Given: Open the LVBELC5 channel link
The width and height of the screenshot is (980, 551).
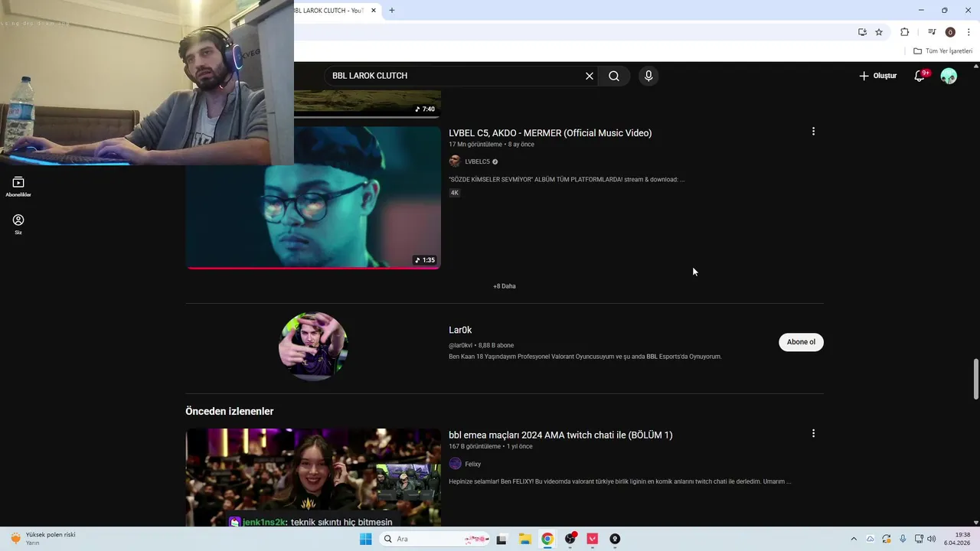Looking at the screenshot, I should [x=477, y=161].
